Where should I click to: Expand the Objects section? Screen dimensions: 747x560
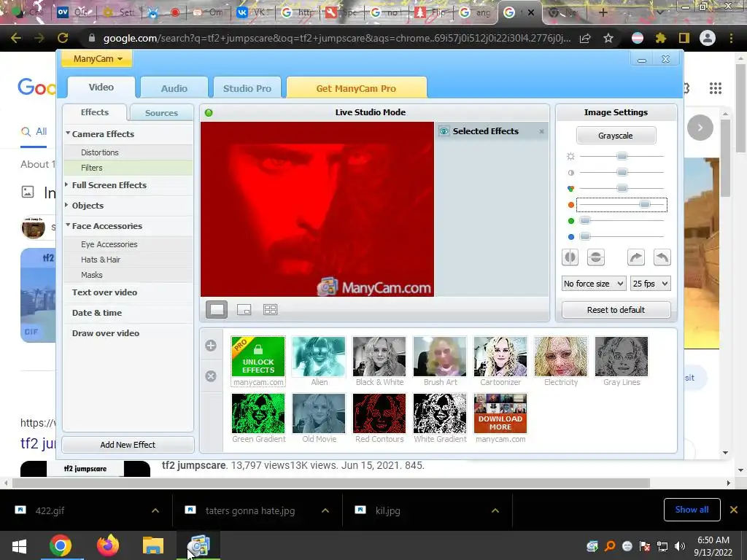[67, 205]
